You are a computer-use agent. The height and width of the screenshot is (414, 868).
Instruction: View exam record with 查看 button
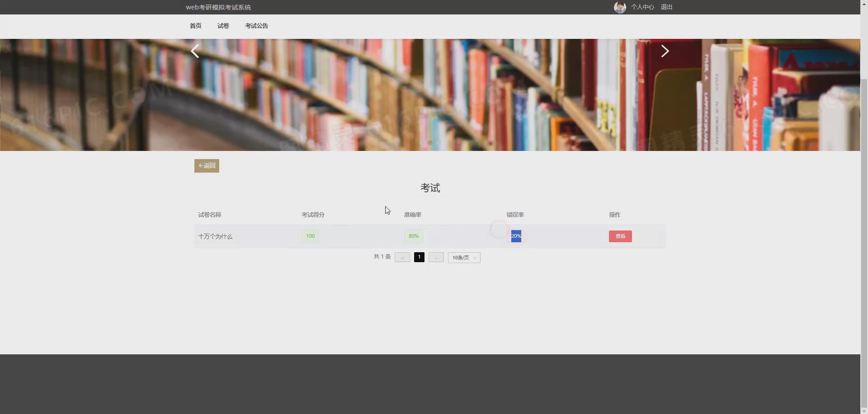coord(620,236)
